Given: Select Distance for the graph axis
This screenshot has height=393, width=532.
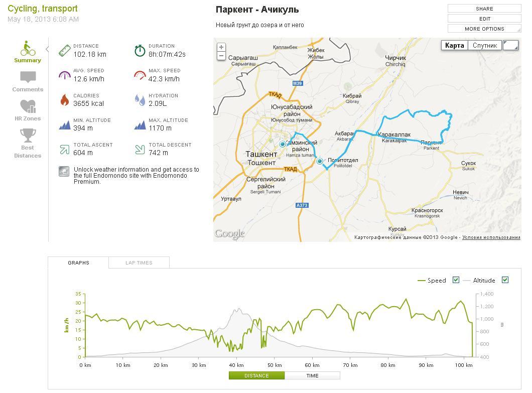Looking at the screenshot, I should click(x=256, y=375).
